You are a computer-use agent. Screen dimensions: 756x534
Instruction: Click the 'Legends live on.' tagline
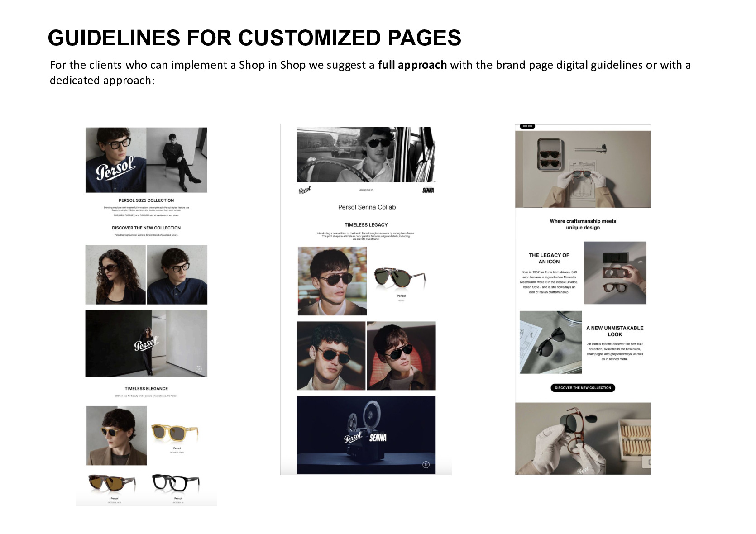tap(366, 190)
